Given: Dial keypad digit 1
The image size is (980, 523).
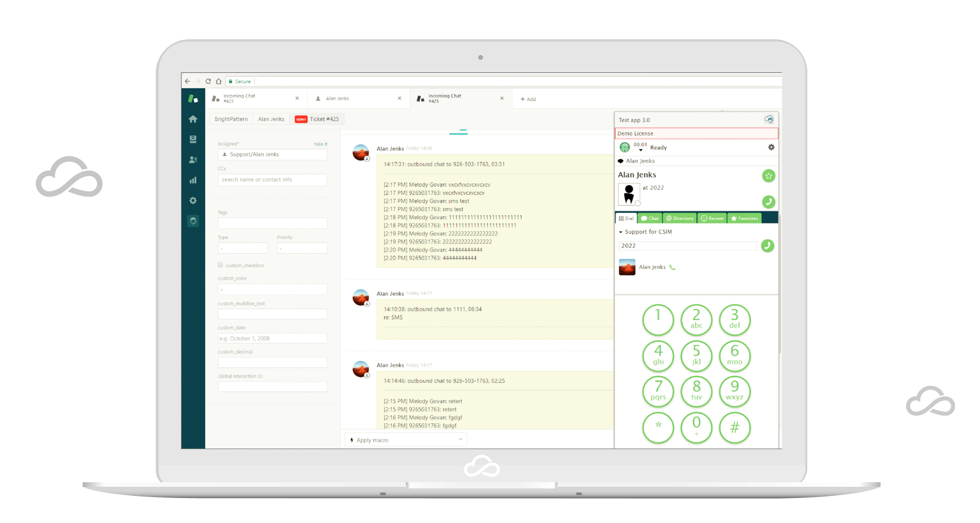Looking at the screenshot, I should [658, 320].
